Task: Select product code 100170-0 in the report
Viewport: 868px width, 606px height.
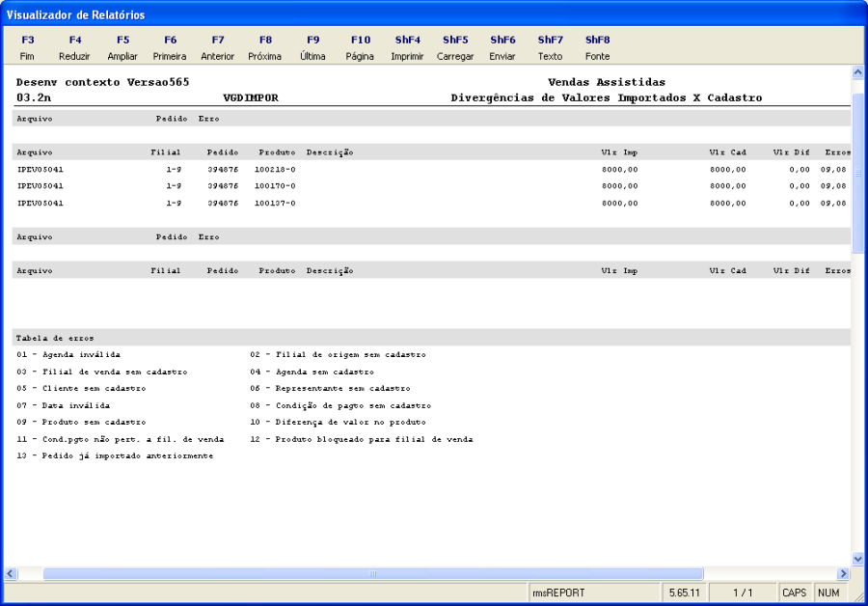Action: click(275, 186)
